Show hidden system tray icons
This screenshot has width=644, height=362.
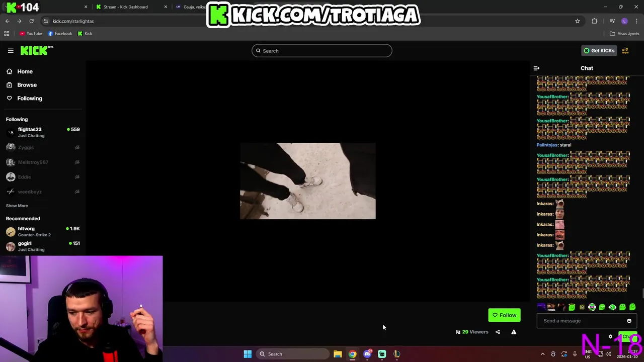pyautogui.click(x=542, y=354)
